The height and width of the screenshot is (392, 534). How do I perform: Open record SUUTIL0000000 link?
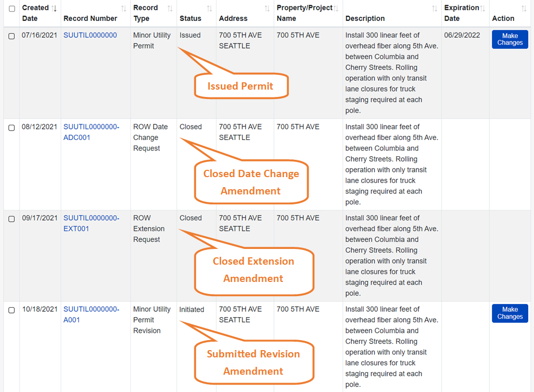click(x=90, y=35)
